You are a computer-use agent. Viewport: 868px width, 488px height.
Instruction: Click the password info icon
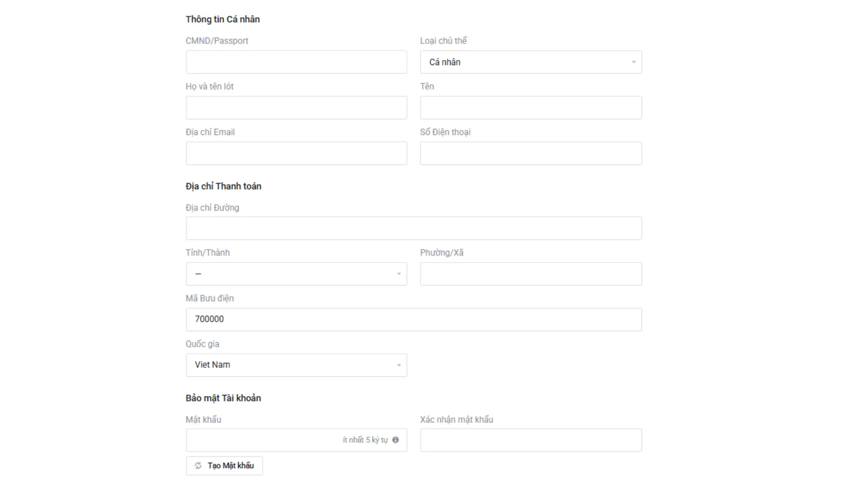(396, 440)
